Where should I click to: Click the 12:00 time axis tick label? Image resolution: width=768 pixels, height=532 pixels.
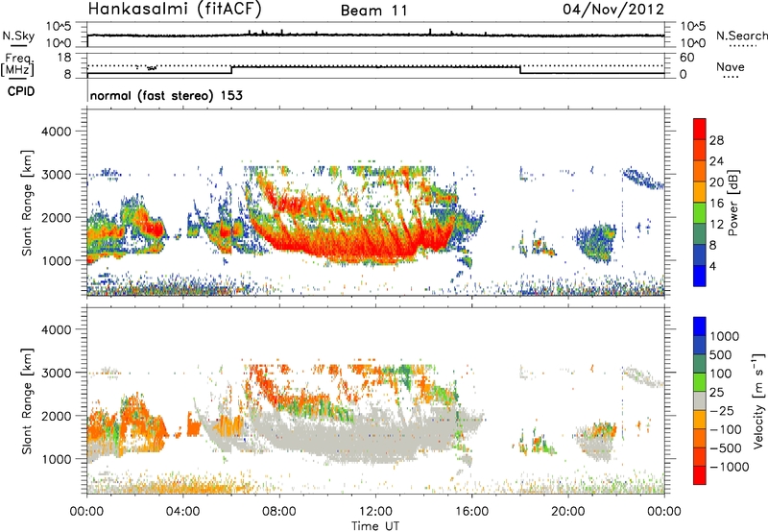[x=375, y=512]
